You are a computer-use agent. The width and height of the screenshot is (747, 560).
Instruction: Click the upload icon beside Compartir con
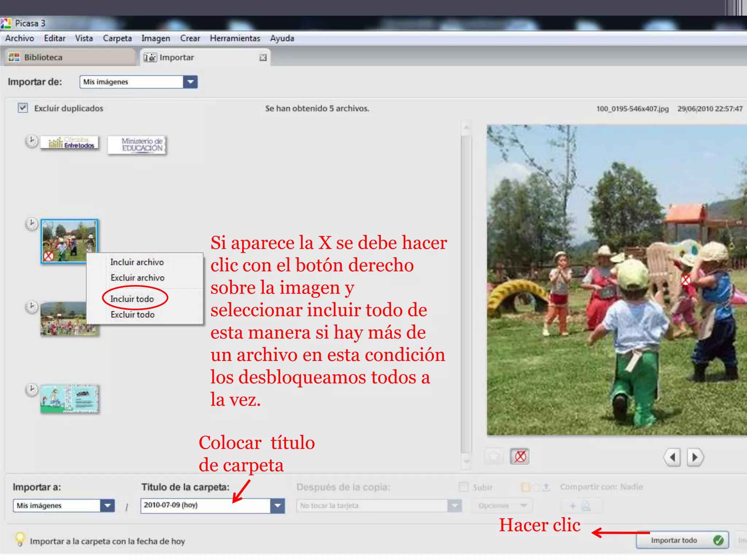[x=546, y=487]
